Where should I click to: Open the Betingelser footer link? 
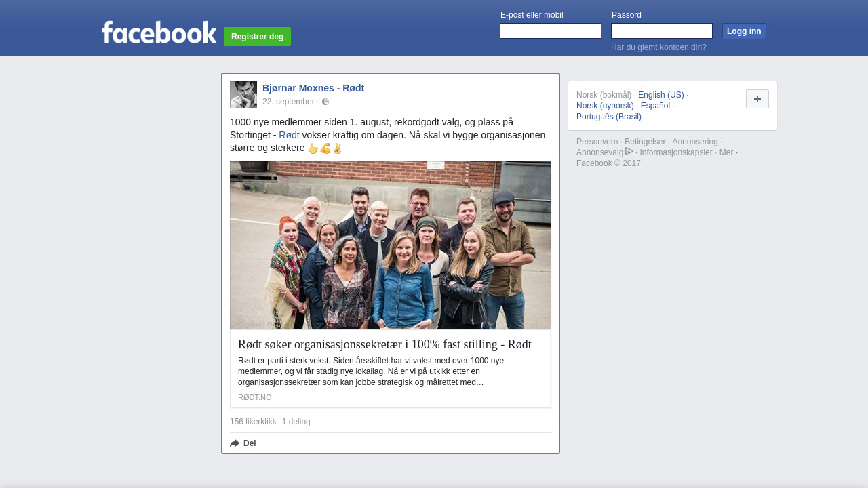645,142
